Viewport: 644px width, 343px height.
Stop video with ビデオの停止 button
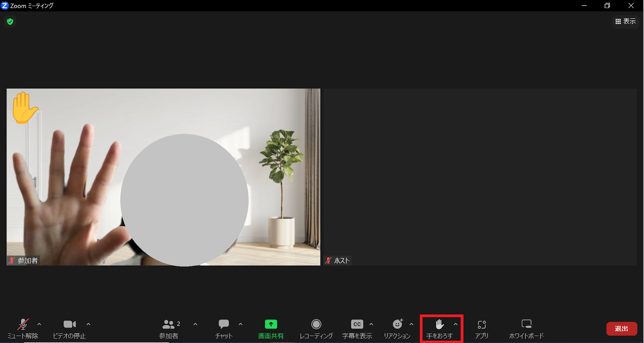click(x=70, y=329)
